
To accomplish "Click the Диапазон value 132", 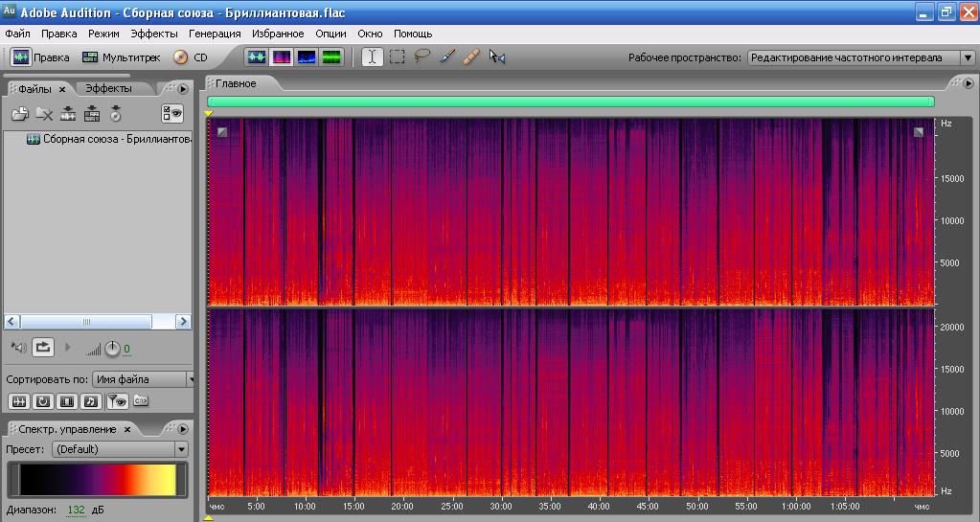I will [76, 511].
